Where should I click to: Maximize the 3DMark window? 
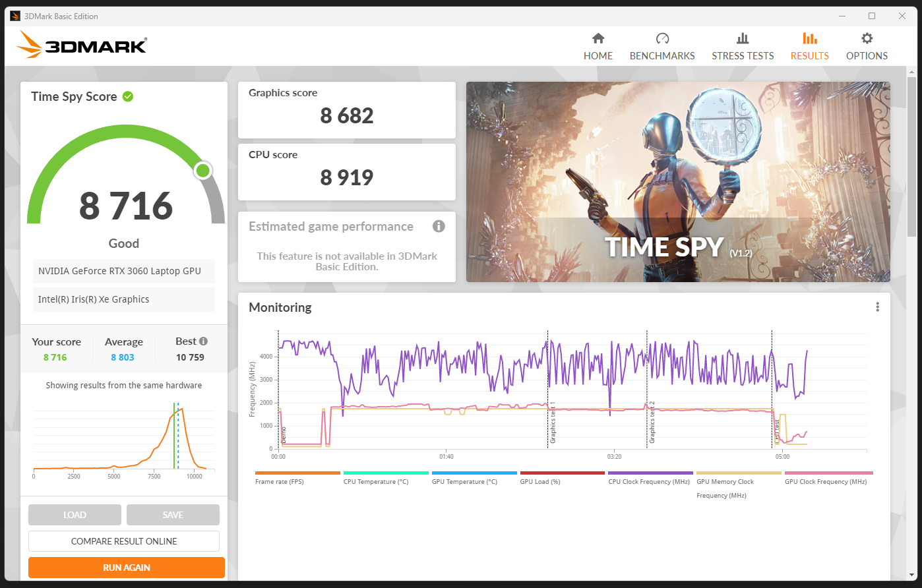pyautogui.click(x=872, y=16)
